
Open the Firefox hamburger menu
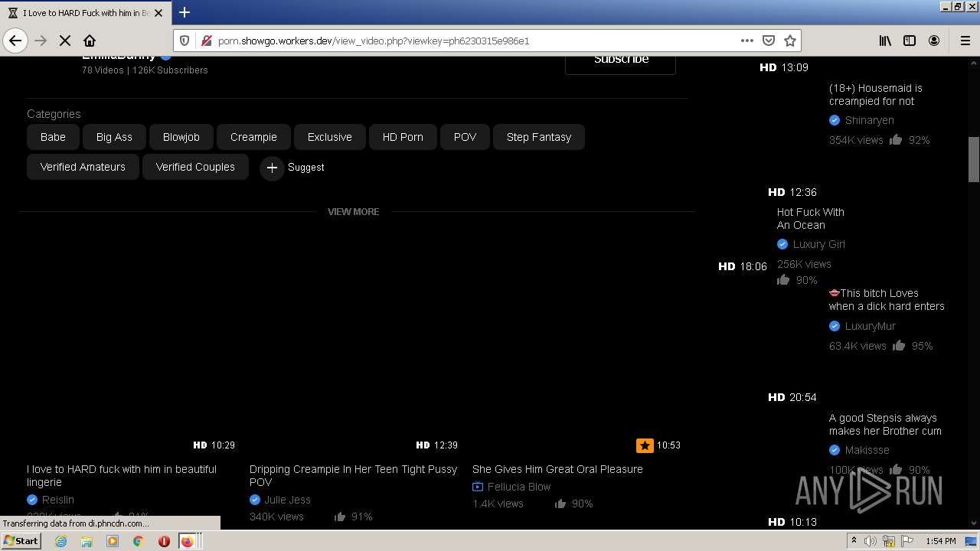pos(965,41)
